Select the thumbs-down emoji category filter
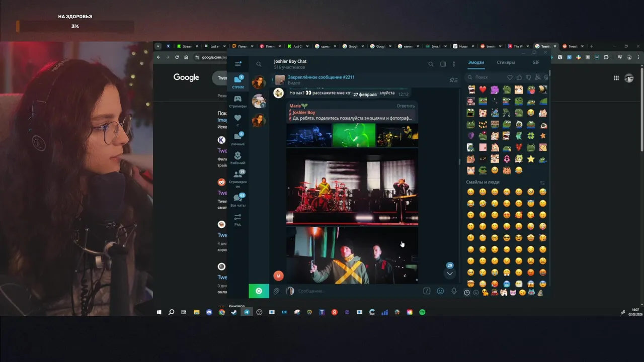This screenshot has height=362, width=644. click(528, 77)
